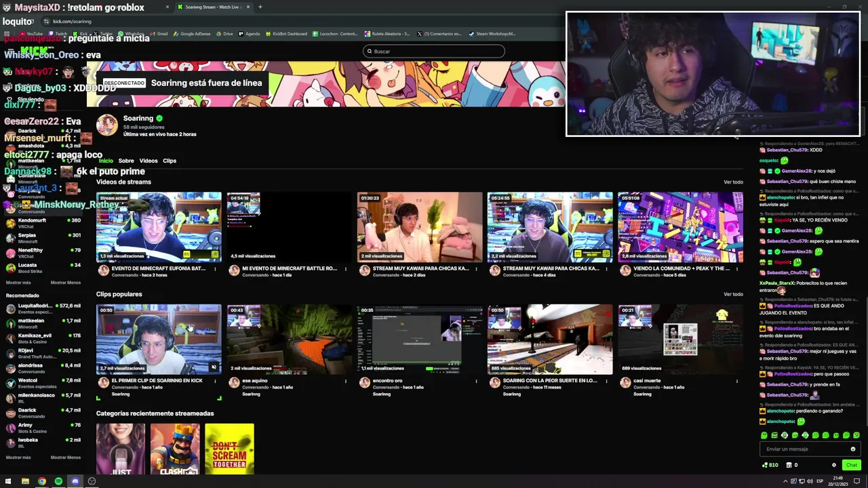
Task: Open the 05:24:55 stream video thumbnail
Action: pos(550,227)
